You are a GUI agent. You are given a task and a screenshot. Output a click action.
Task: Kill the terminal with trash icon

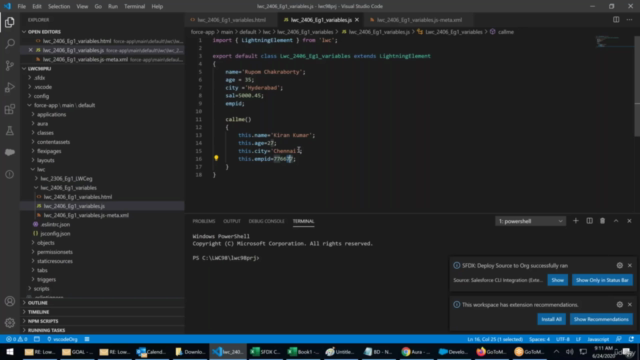click(602, 221)
